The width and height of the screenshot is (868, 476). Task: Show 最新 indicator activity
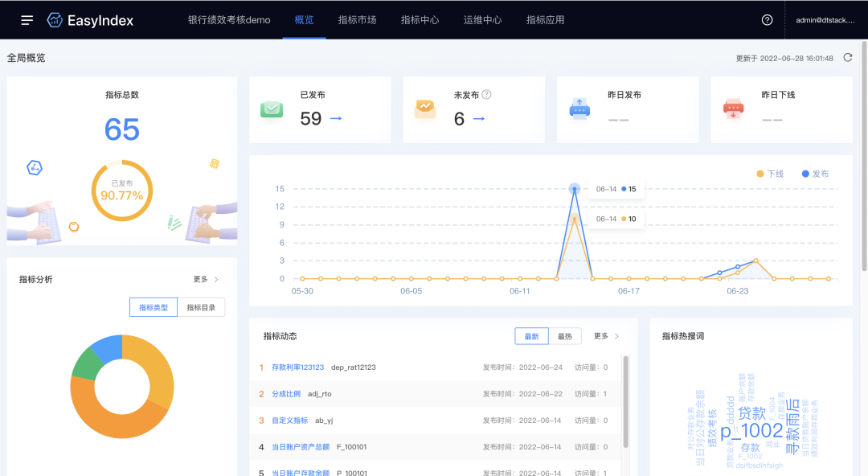(x=531, y=336)
